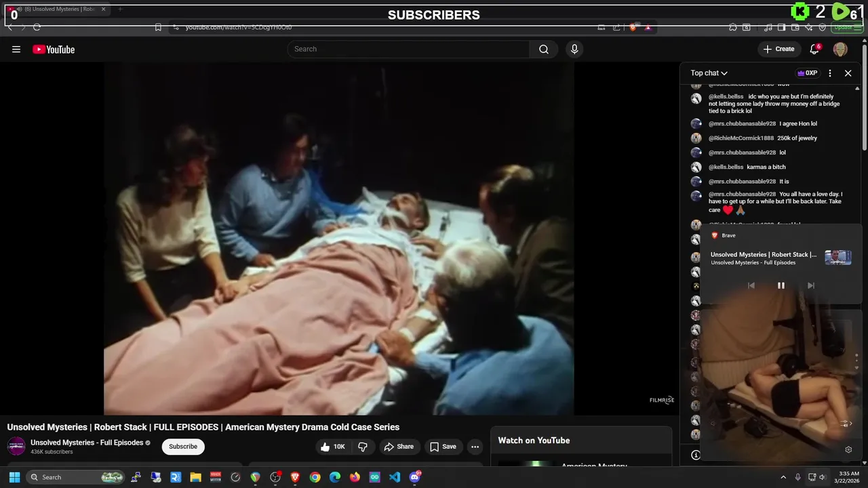The width and height of the screenshot is (868, 488).
Task: Expand the hidden tray icons chevron
Action: [783, 477]
